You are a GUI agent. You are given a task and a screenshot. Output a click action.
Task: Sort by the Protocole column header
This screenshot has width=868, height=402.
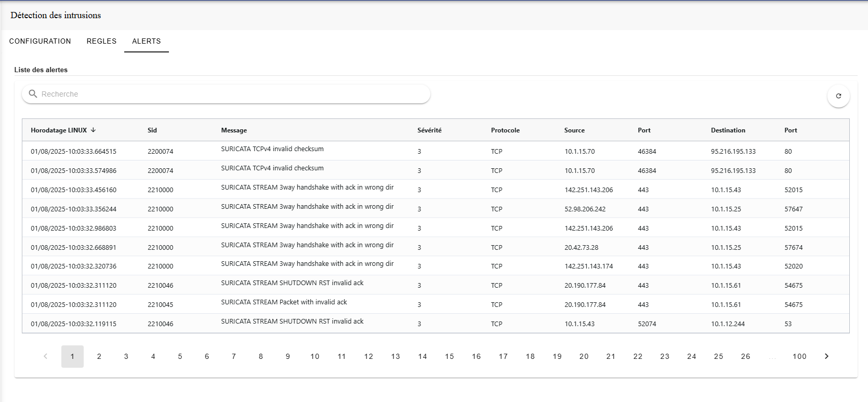[505, 130]
